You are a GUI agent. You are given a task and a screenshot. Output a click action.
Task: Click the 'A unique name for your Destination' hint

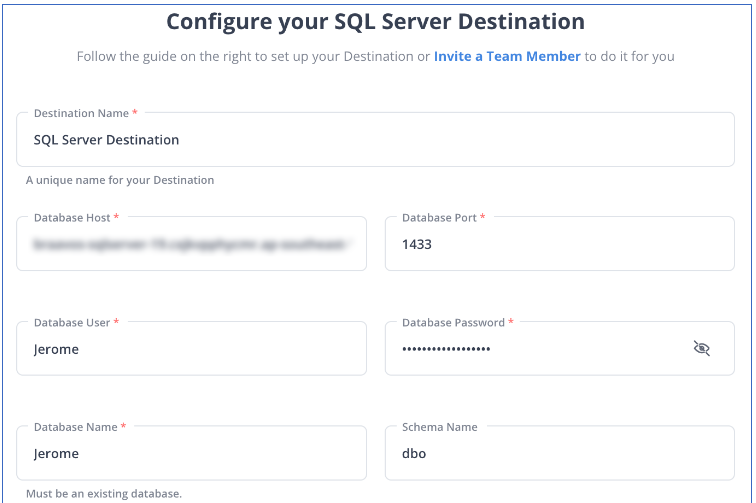pos(120,180)
